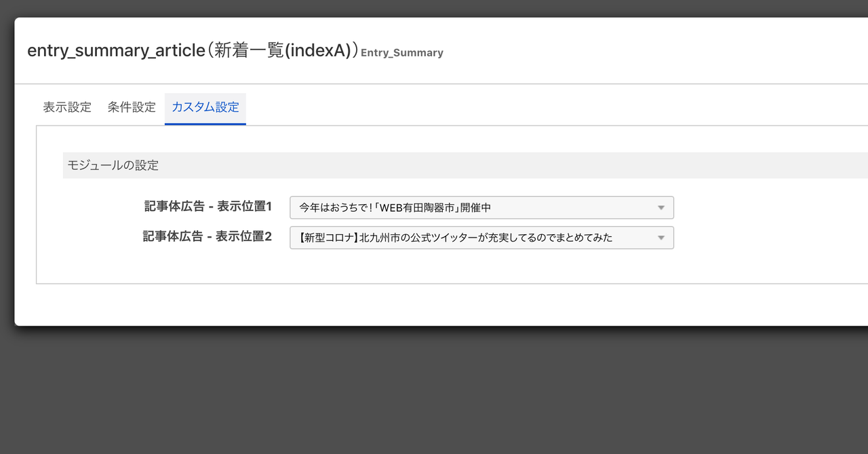
Task: Dismiss modal by clicking the dark backdrop below
Action: 434,394
